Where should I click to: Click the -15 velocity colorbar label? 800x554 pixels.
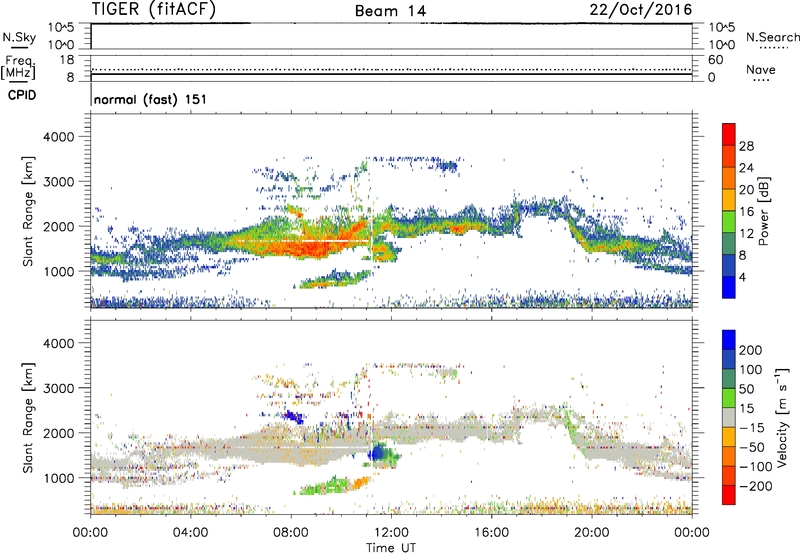point(752,428)
